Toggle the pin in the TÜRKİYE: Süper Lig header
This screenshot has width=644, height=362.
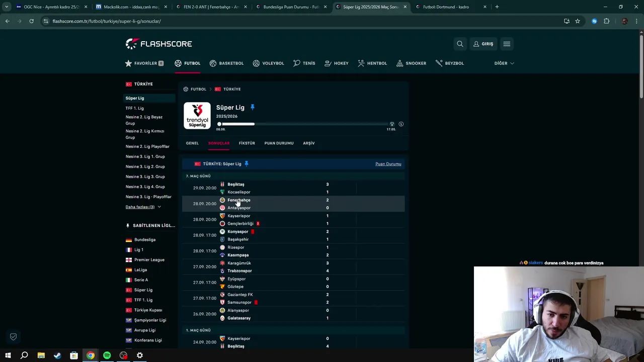(247, 164)
